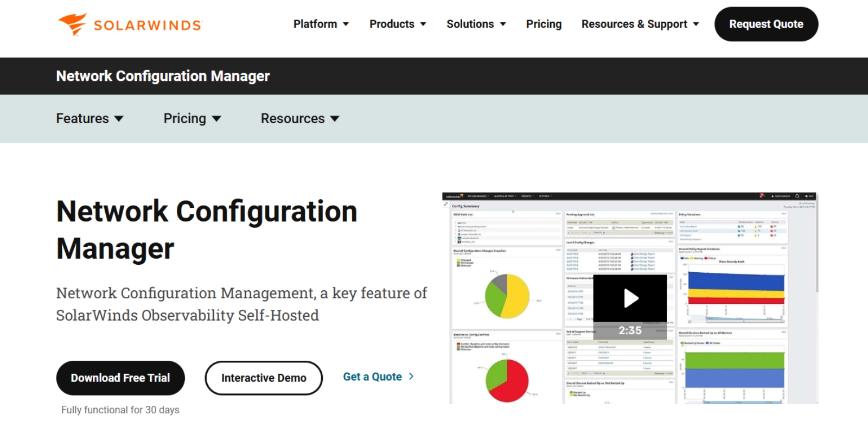Expand the Features dropdown triangle
868x434 pixels.
119,119
